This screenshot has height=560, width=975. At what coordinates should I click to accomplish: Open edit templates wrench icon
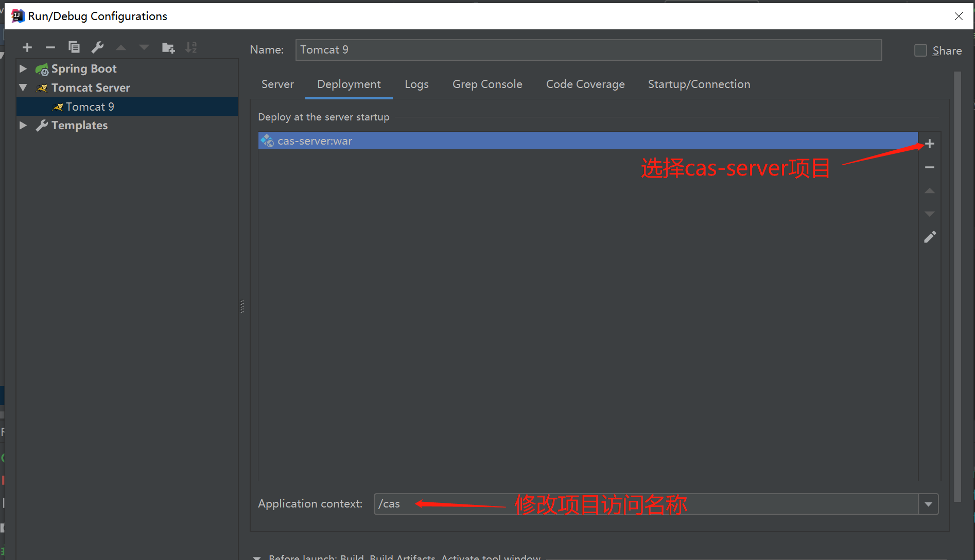point(97,48)
